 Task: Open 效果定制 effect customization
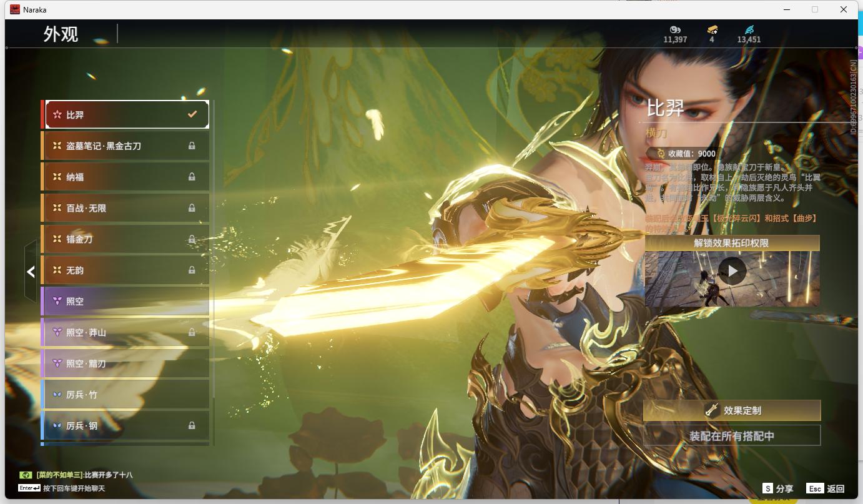tap(732, 410)
